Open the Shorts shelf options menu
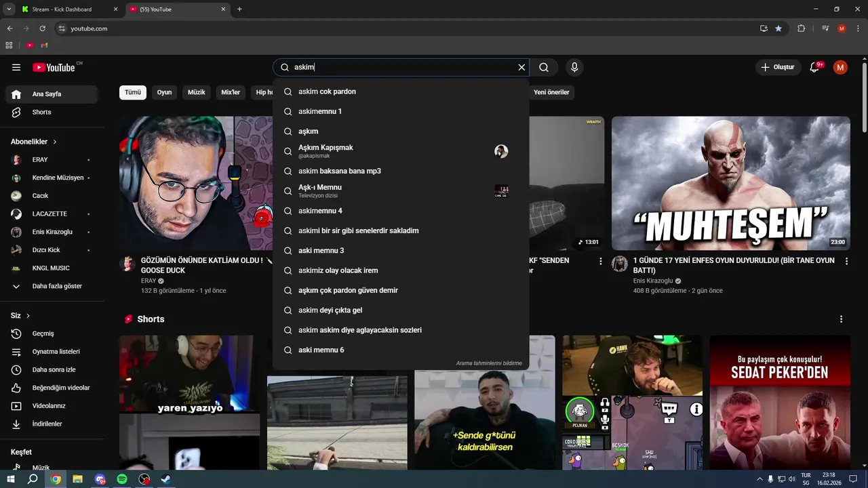The image size is (868, 488). [x=841, y=319]
